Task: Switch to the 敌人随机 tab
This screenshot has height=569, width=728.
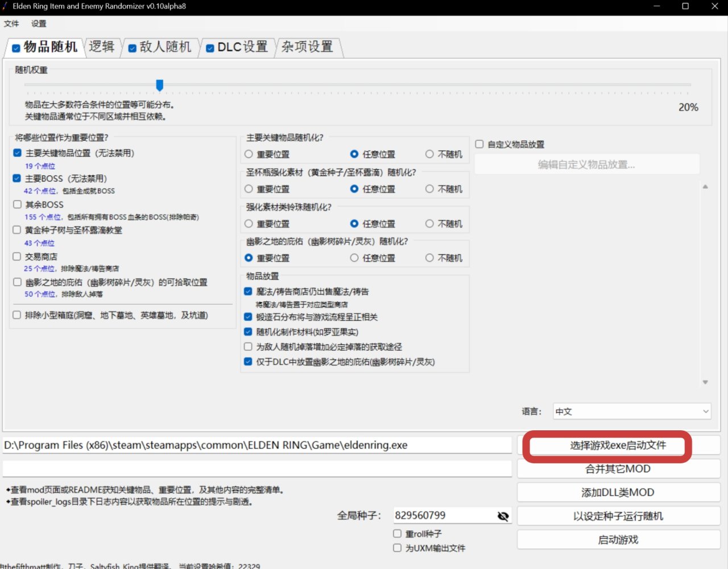Action: point(160,47)
